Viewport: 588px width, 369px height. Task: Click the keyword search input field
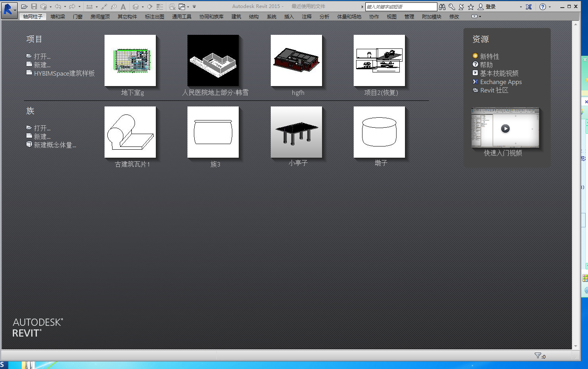pos(401,7)
